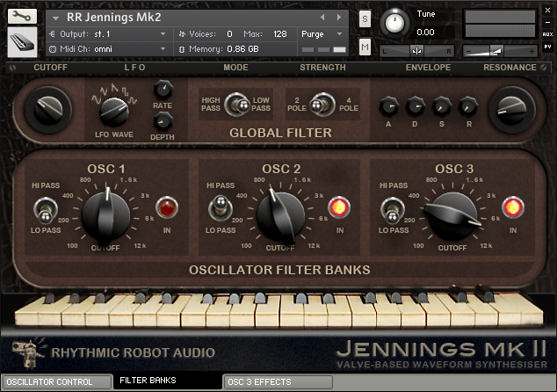Click the Max voices value 128
Image resolution: width=557 pixels, height=392 pixels.
[x=280, y=34]
